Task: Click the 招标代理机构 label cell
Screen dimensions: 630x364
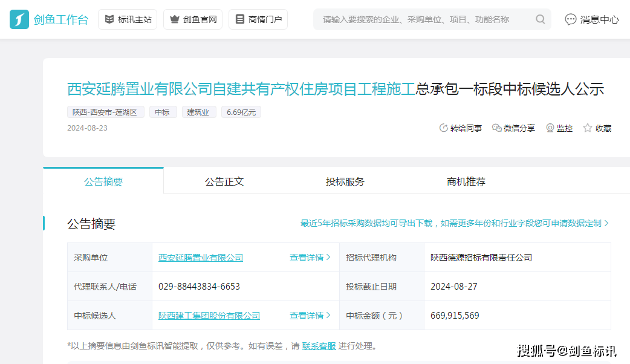Action: (x=382, y=258)
